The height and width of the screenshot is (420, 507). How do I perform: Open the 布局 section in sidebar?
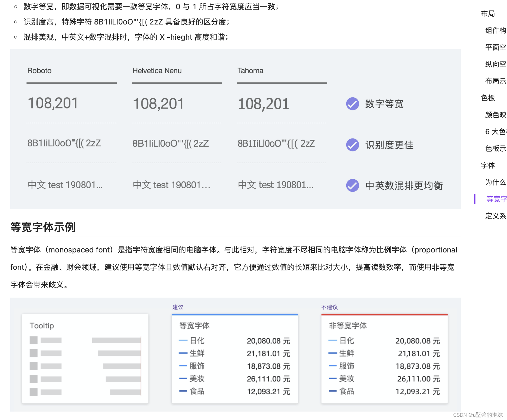click(488, 14)
